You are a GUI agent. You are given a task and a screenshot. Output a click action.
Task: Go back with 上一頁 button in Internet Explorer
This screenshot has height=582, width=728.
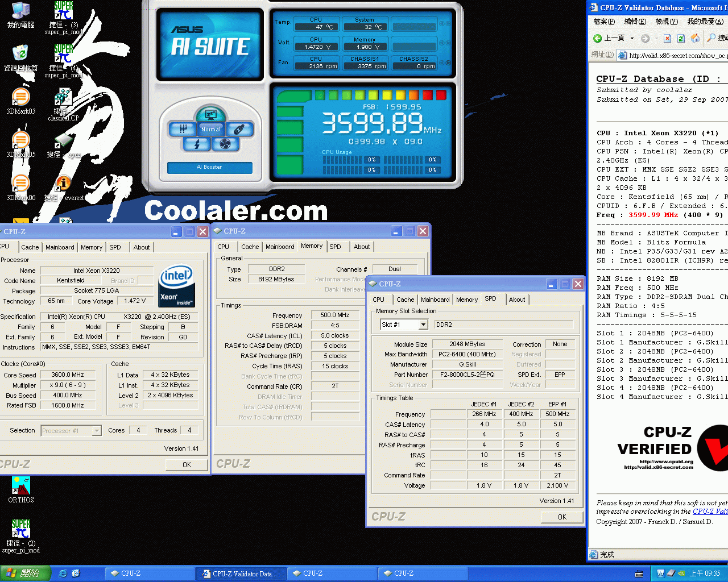click(x=609, y=38)
